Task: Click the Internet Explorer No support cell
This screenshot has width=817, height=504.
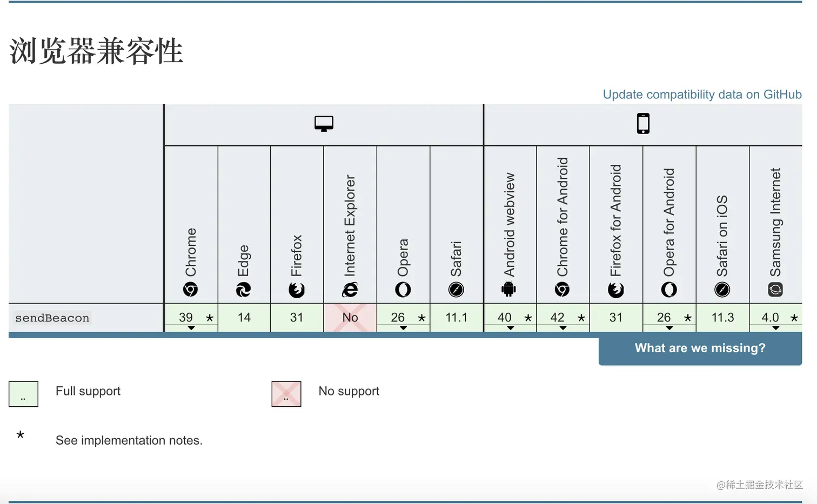Action: coord(350,318)
